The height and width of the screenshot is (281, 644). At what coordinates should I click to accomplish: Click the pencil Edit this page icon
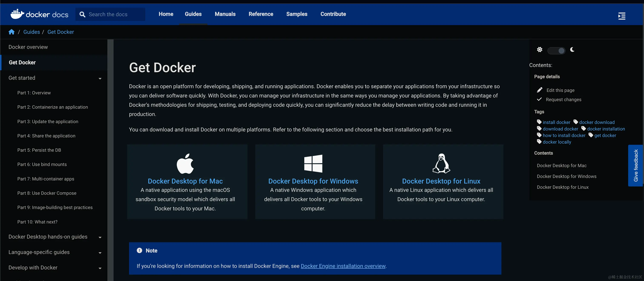pyautogui.click(x=539, y=90)
